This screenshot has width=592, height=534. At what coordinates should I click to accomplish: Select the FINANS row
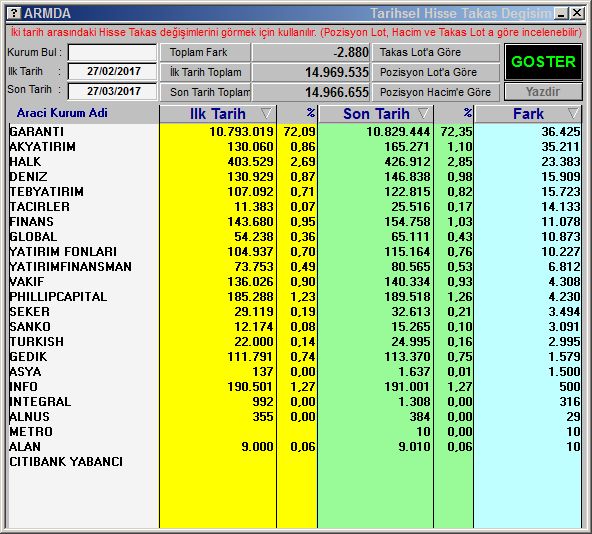click(x=294, y=222)
